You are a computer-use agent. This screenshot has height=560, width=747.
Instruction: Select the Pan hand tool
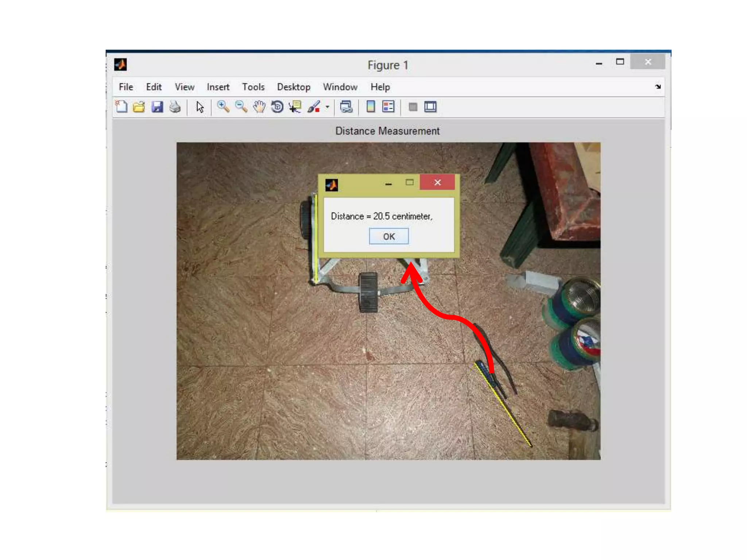tap(259, 107)
